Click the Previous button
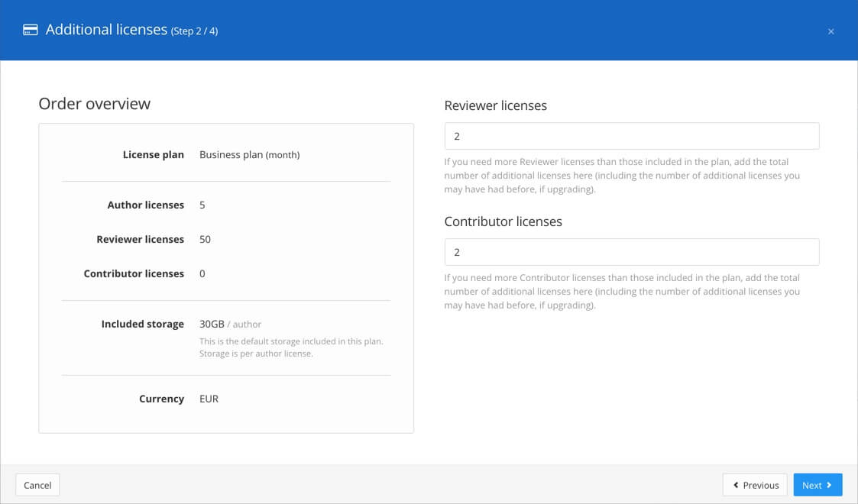The image size is (858, 504). (755, 485)
